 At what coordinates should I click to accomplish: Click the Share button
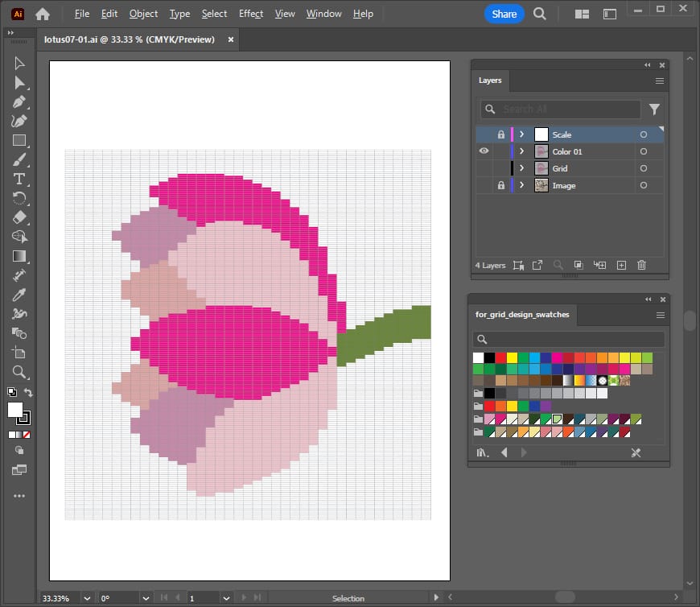pos(504,14)
